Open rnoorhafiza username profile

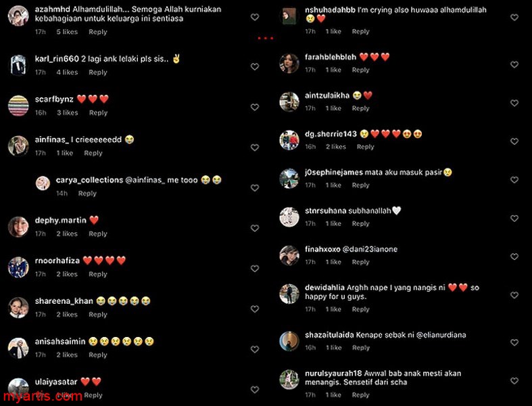pos(57,261)
